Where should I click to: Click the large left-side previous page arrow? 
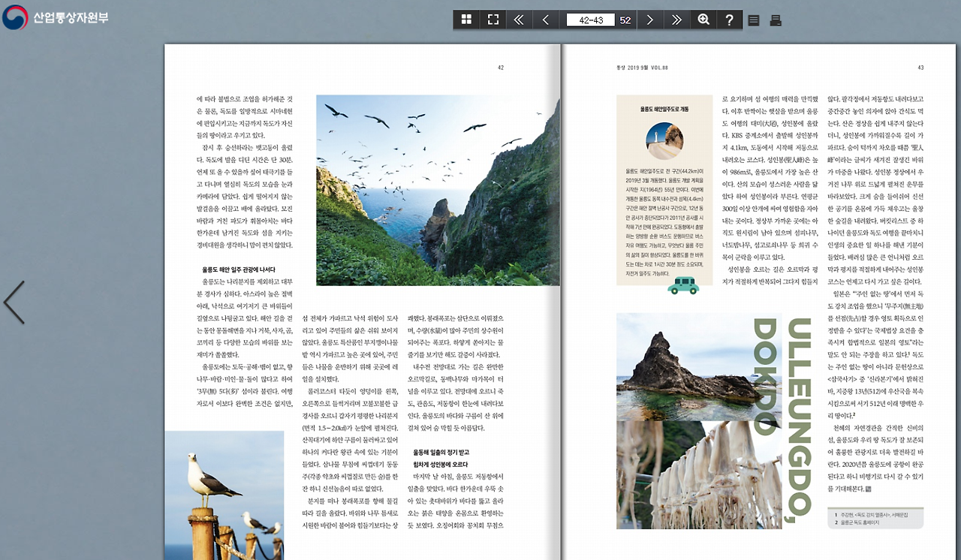click(14, 303)
